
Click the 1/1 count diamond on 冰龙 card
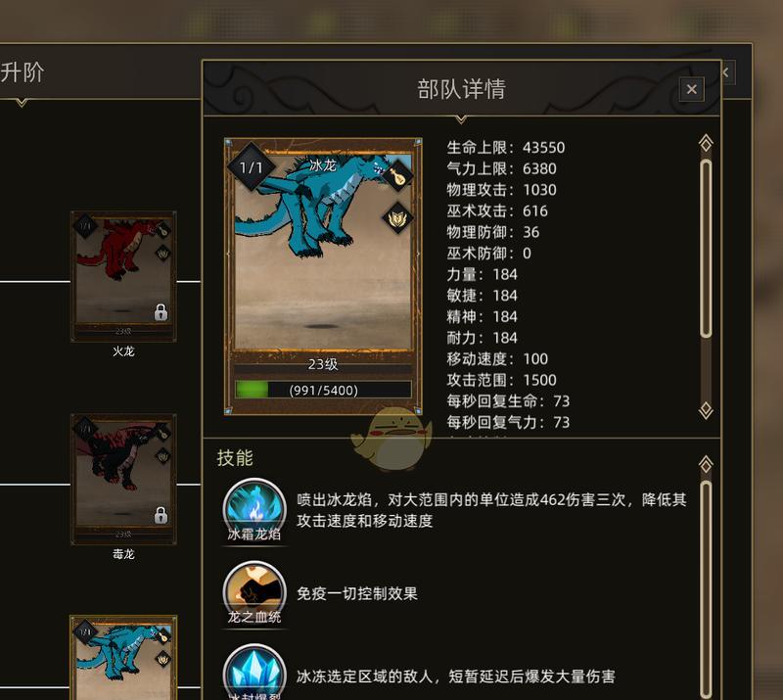click(252, 166)
